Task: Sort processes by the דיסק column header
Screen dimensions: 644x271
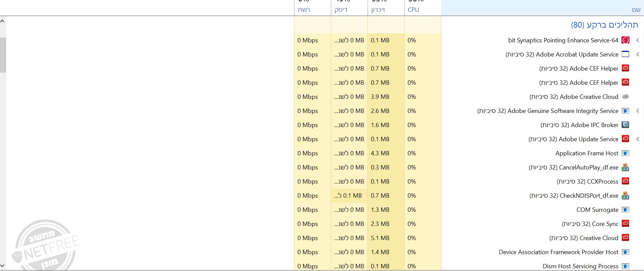Action: pyautogui.click(x=349, y=8)
